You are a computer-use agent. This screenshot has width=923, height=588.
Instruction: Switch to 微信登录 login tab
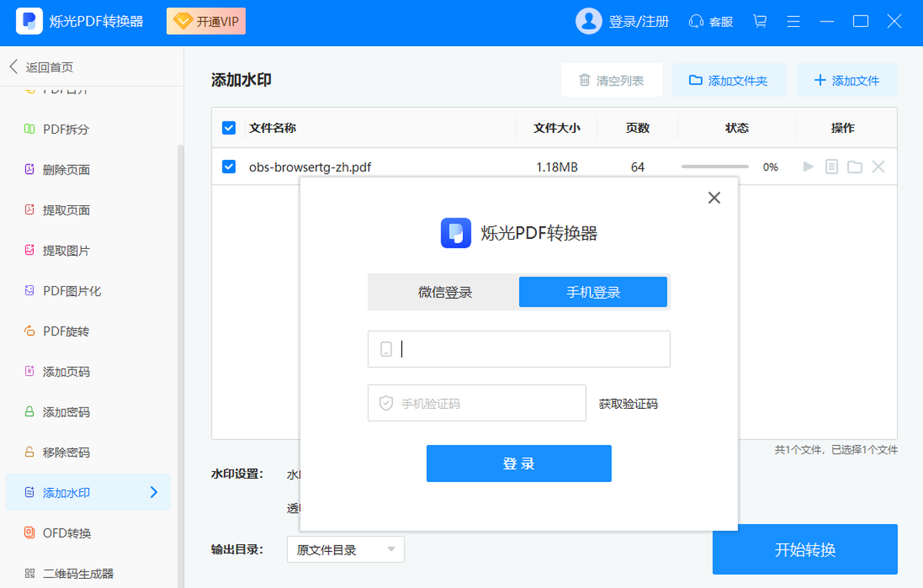coord(444,292)
